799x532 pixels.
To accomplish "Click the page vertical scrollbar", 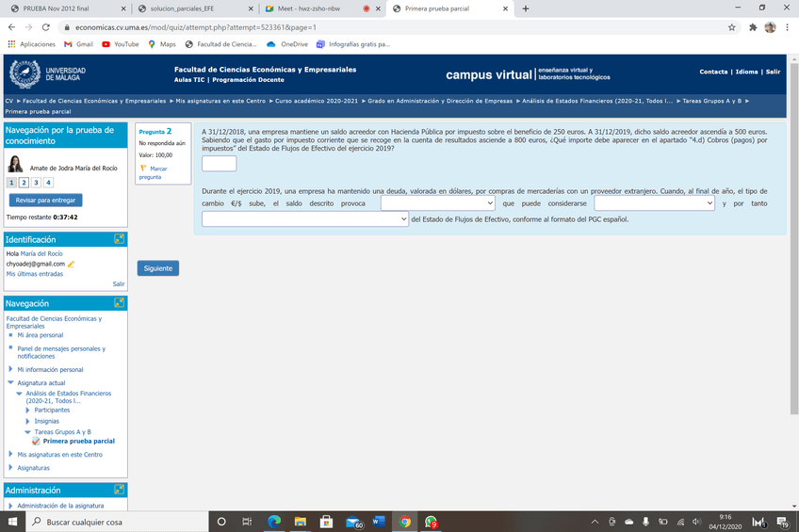I will (x=794, y=239).
